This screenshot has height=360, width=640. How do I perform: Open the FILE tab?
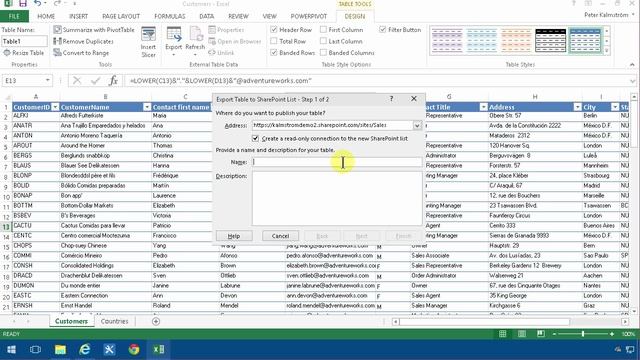coord(14,16)
